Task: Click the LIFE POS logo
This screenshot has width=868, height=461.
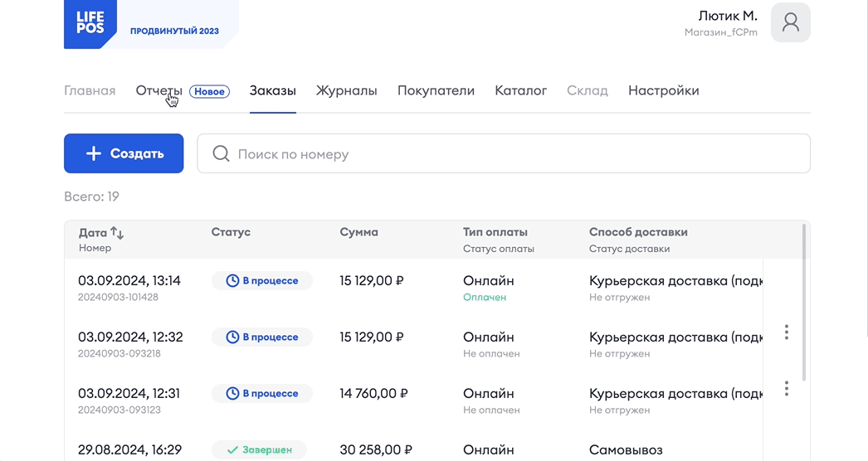Action: 90,24
